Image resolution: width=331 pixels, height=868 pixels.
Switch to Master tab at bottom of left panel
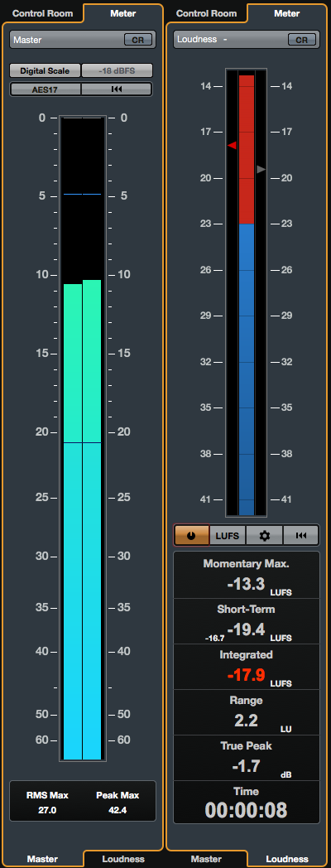coord(43,859)
